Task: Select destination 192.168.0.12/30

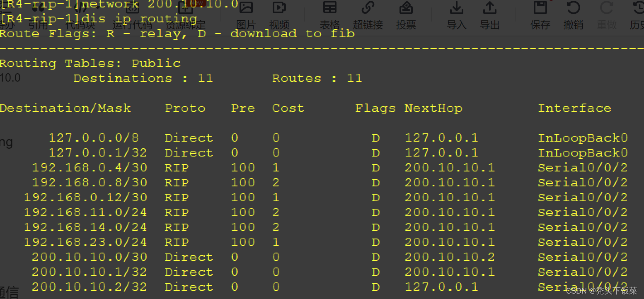Action: point(85,198)
